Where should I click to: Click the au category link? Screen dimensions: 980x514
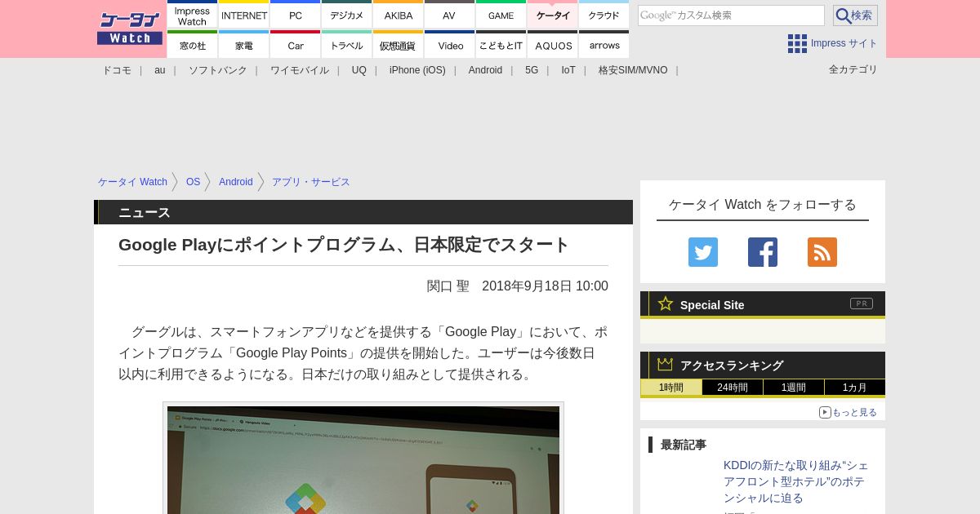tap(160, 70)
